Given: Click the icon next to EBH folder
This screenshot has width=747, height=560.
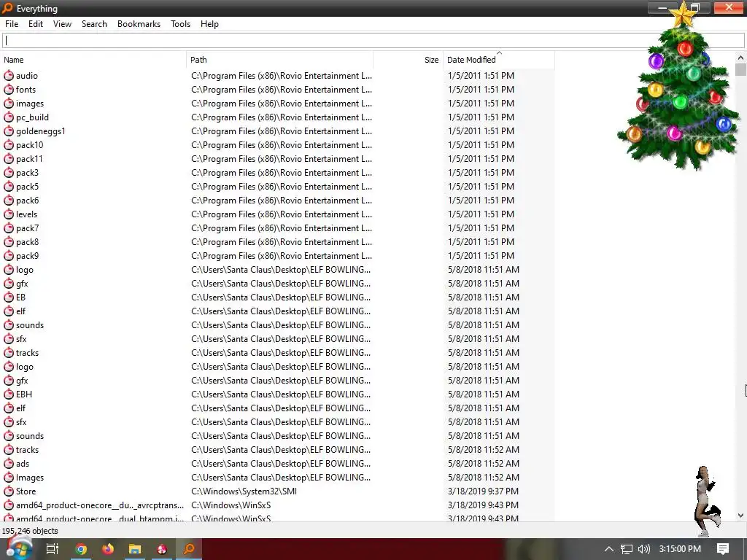Looking at the screenshot, I should [9, 394].
